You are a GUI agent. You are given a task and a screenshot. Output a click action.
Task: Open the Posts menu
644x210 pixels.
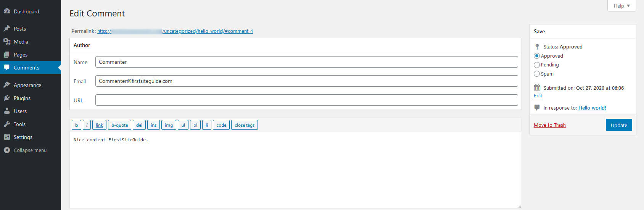(31, 29)
